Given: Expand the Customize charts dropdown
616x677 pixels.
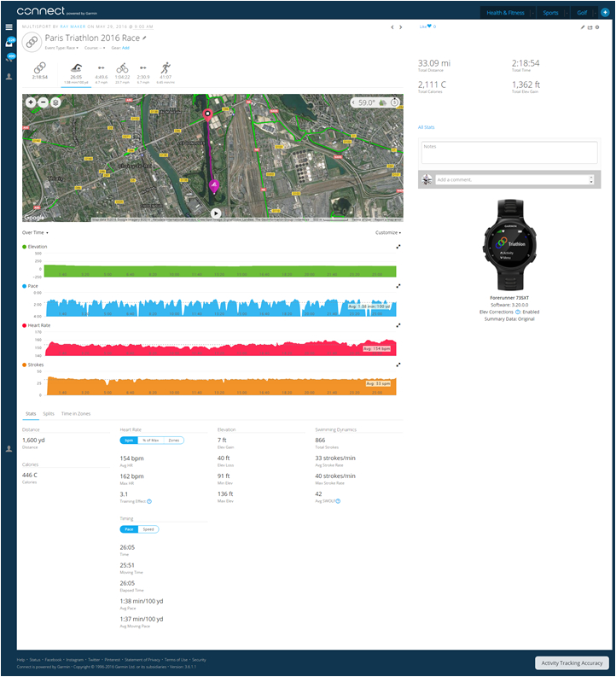Looking at the screenshot, I should pyautogui.click(x=388, y=232).
